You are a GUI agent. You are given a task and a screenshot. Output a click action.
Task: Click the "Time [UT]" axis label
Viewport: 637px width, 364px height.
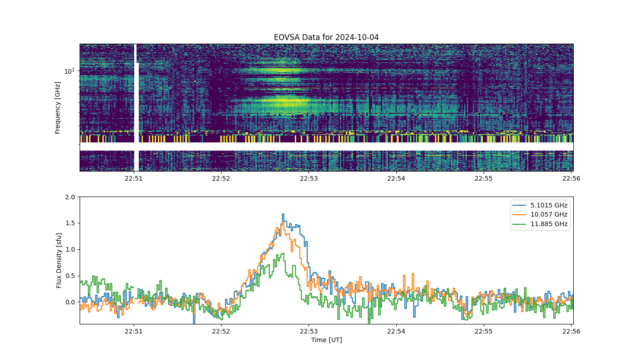coord(326,340)
